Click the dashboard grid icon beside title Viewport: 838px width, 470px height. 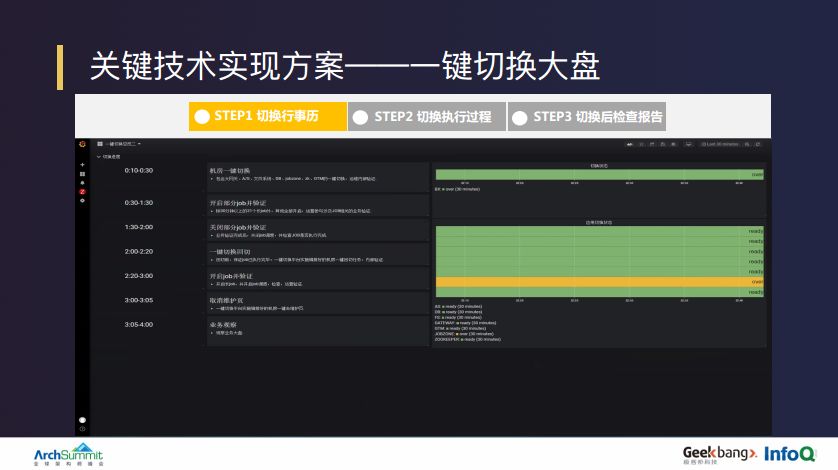(100, 144)
